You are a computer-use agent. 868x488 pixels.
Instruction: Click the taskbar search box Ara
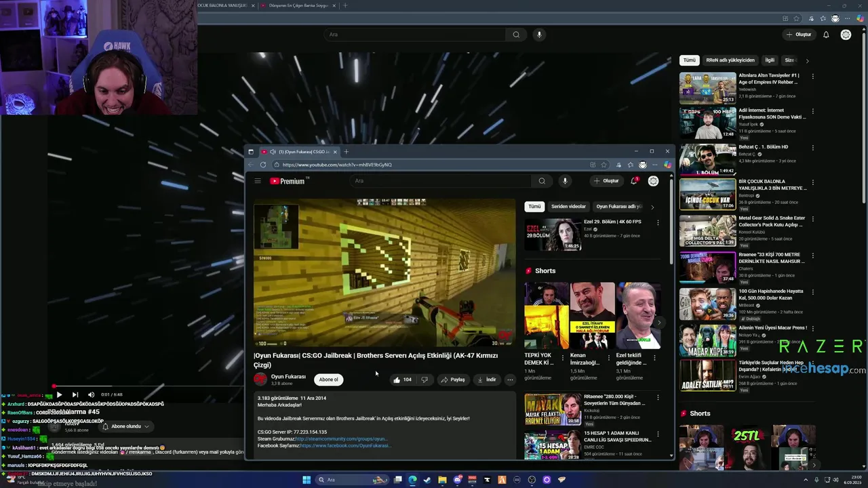[x=353, y=480]
